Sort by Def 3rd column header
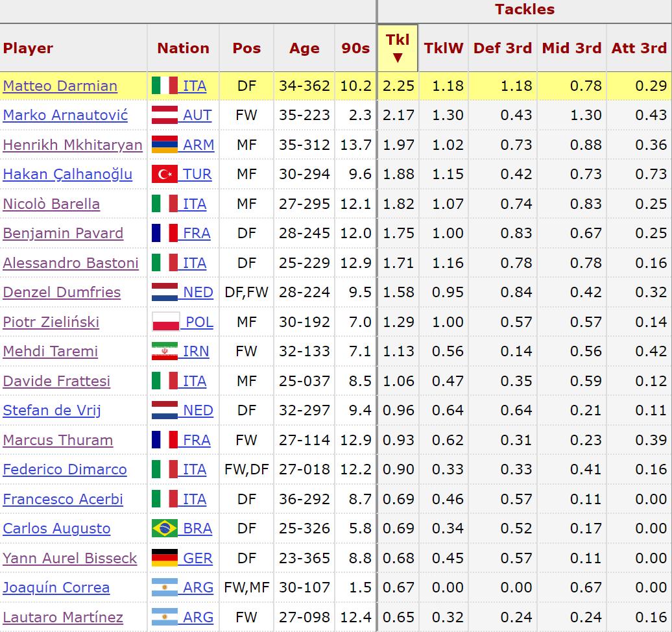 click(503, 48)
